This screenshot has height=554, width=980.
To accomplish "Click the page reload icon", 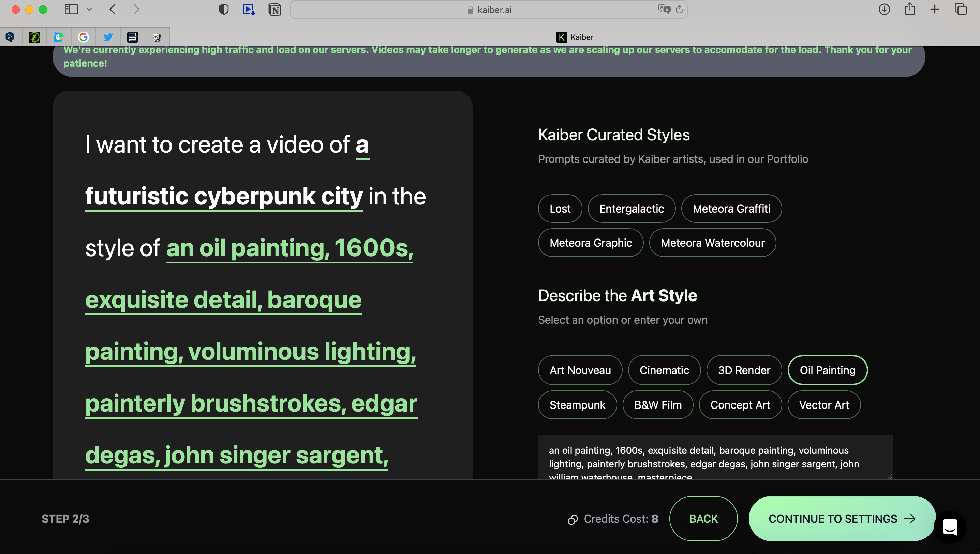I will coord(679,10).
